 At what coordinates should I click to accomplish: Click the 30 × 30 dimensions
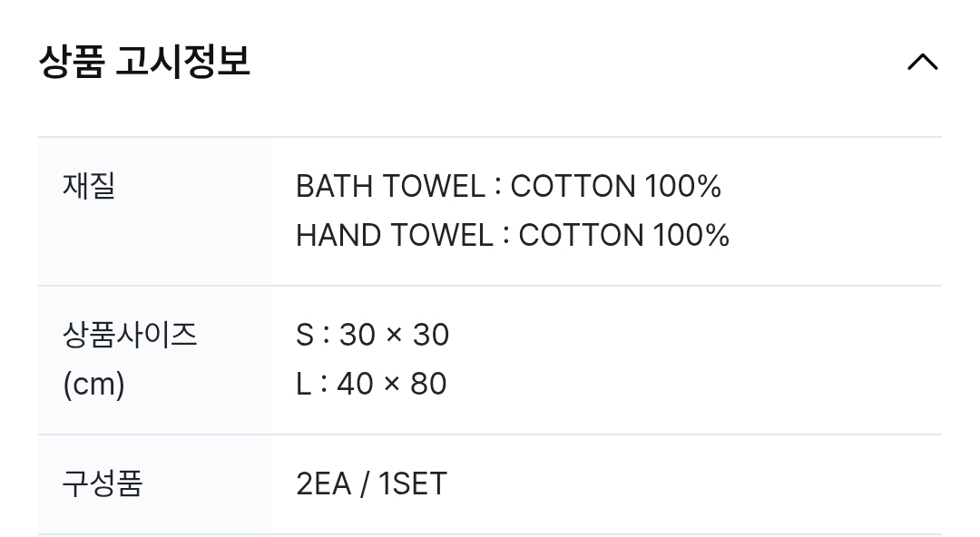click(394, 336)
